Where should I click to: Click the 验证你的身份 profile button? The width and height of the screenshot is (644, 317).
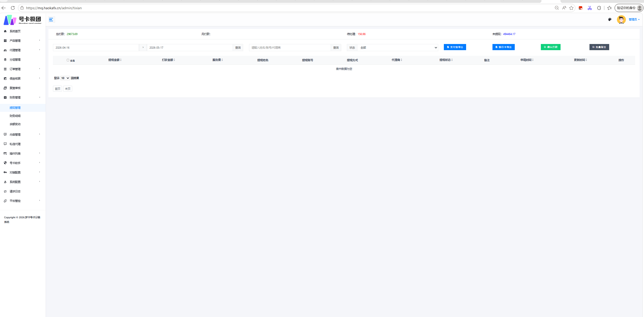(629, 8)
